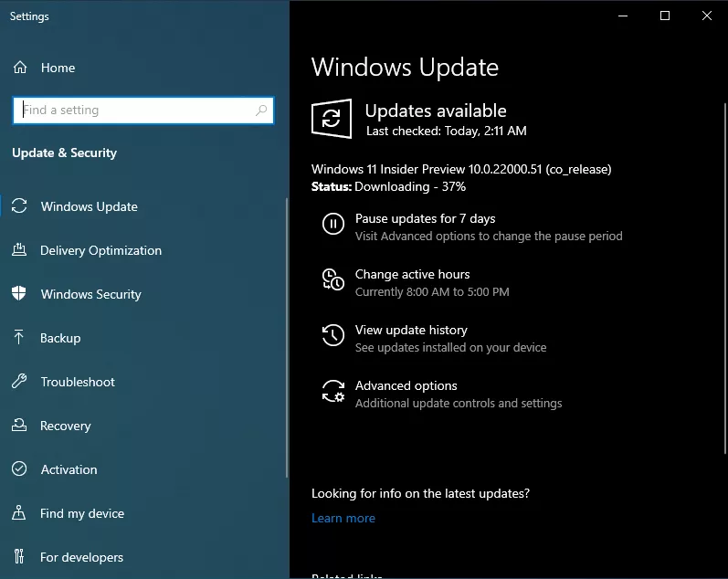The image size is (728, 579).
Task: Click See updates installed on your device
Action: click(x=451, y=347)
